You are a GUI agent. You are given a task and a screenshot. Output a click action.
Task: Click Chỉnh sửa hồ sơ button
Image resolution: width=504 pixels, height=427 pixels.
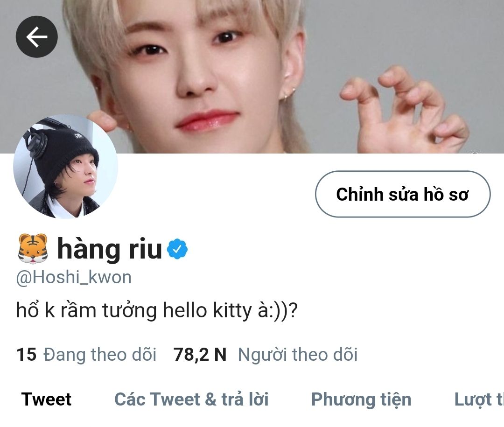click(402, 194)
